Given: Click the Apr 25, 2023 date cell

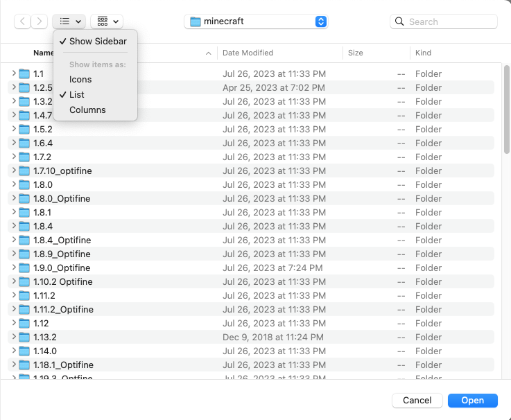Looking at the screenshot, I should pyautogui.click(x=274, y=87).
